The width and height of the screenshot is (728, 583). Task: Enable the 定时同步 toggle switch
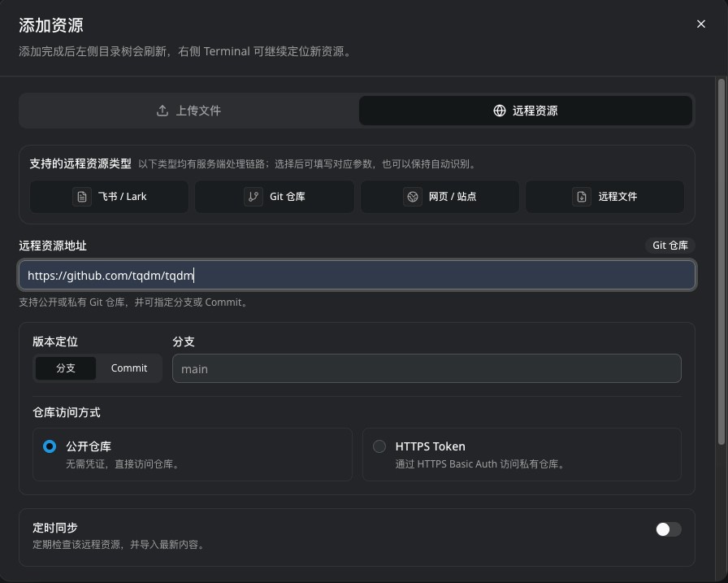tap(669, 529)
